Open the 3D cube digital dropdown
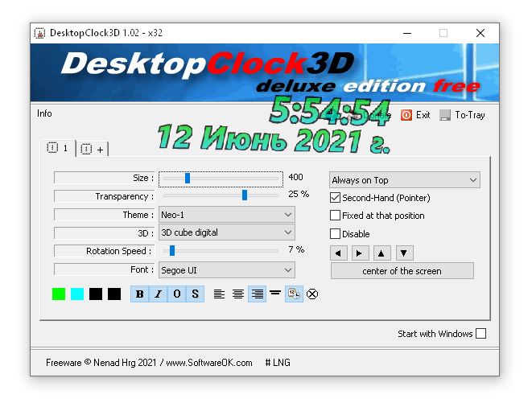Screen dimensions: 532x407 pos(227,232)
